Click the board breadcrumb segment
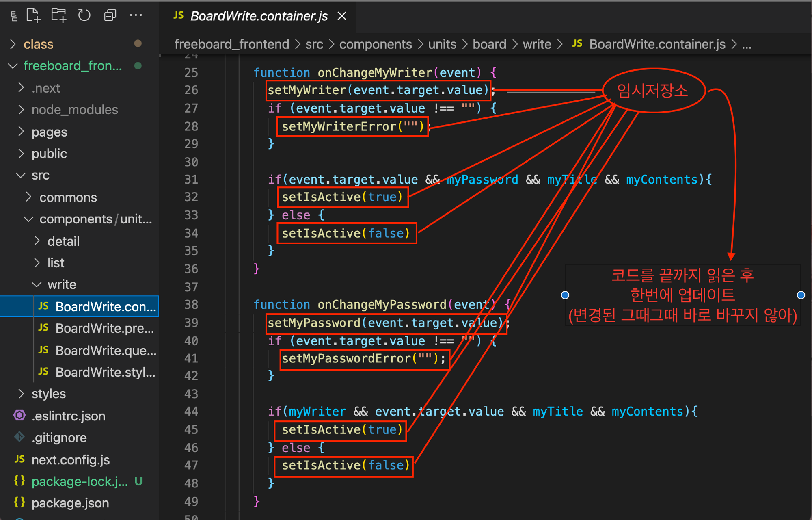Image resolution: width=812 pixels, height=520 pixels. (x=489, y=44)
